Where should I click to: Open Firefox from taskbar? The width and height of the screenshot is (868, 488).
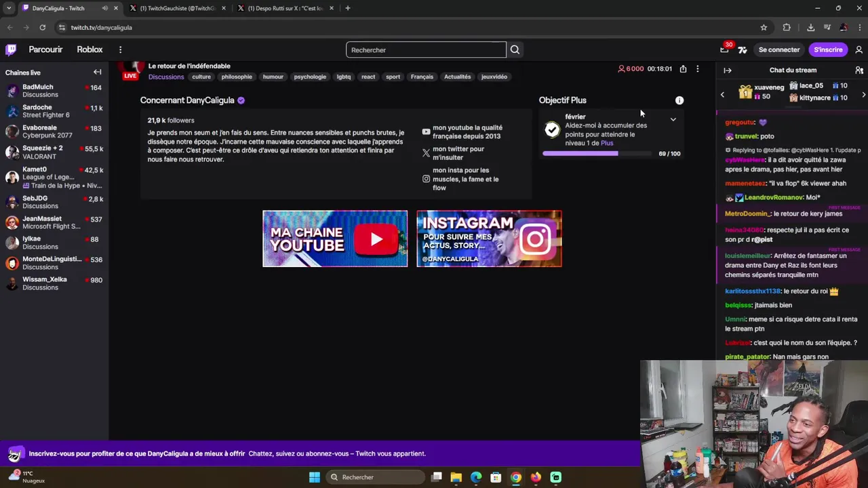536,477
